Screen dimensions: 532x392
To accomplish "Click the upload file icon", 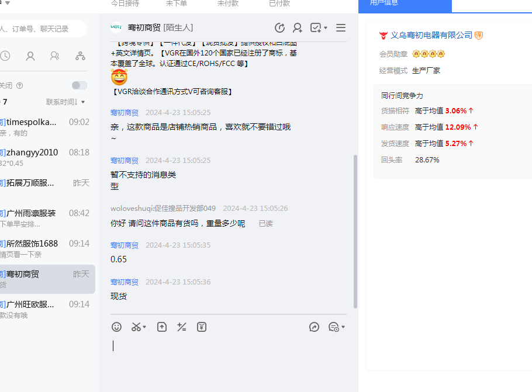I will tap(162, 327).
